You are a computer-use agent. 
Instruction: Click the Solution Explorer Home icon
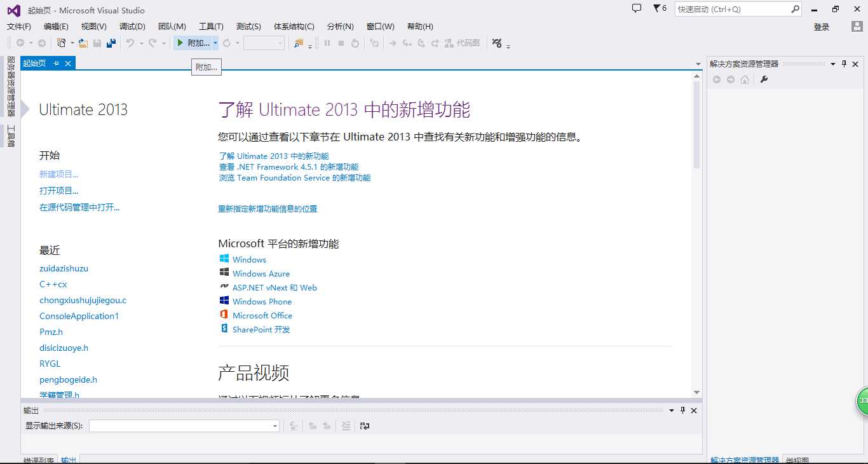click(745, 79)
